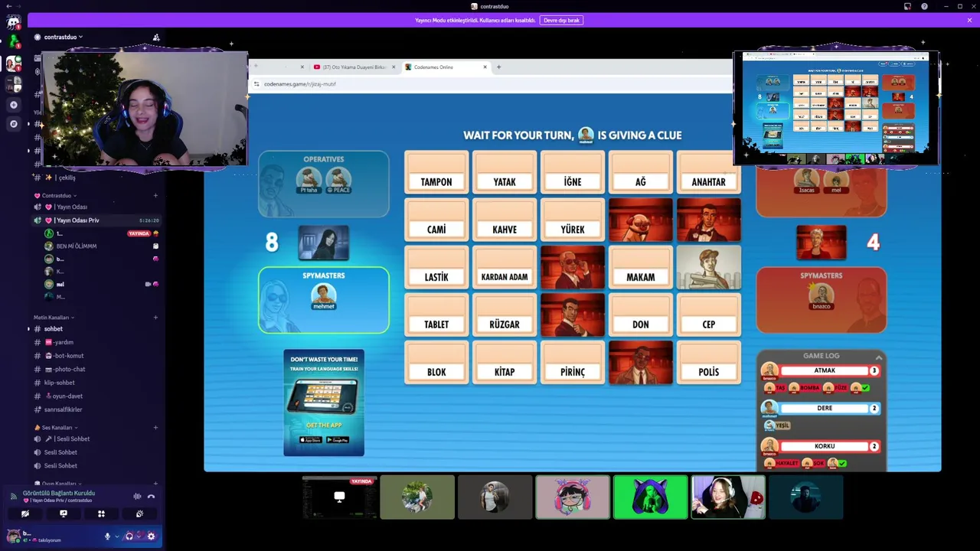Pick the YATAK word card
Screen dimensions: 980x551
[505, 173]
